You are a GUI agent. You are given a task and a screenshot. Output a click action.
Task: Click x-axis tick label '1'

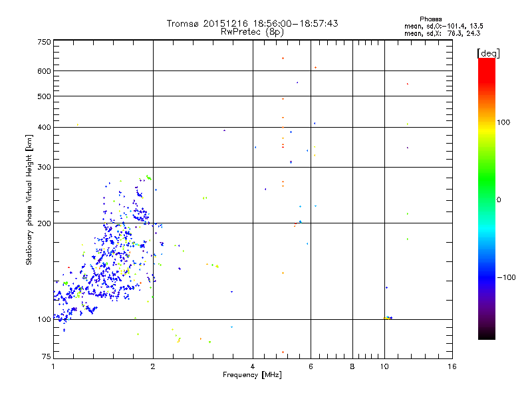click(x=53, y=366)
